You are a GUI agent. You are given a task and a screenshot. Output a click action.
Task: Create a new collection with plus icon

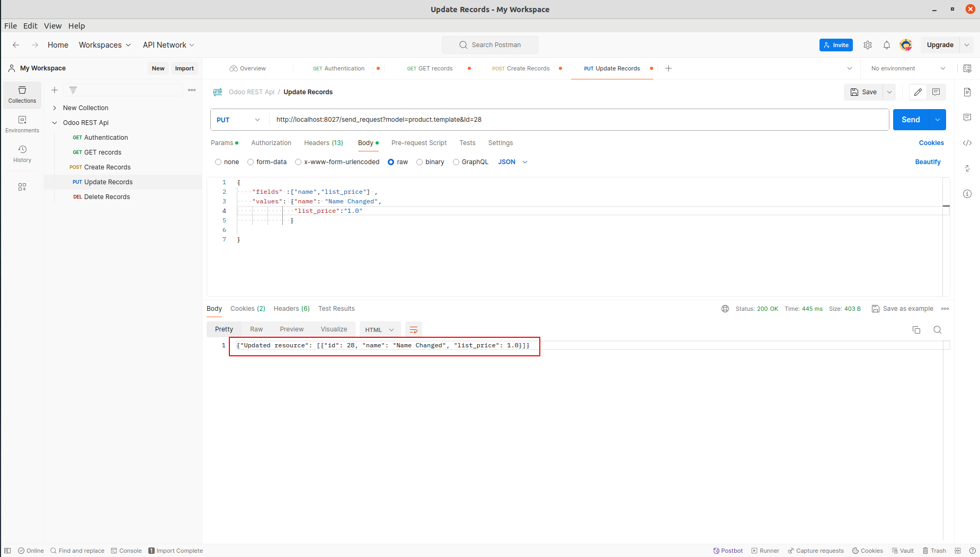click(55, 90)
